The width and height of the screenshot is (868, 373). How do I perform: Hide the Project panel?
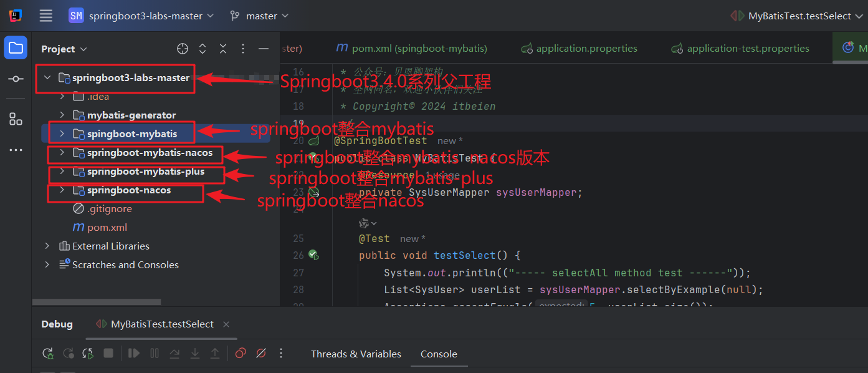click(264, 49)
